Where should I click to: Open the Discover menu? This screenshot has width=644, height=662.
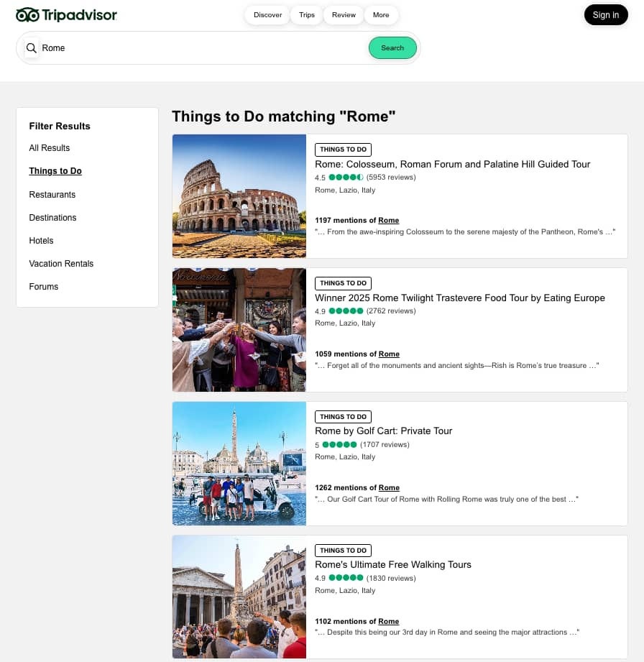(267, 15)
